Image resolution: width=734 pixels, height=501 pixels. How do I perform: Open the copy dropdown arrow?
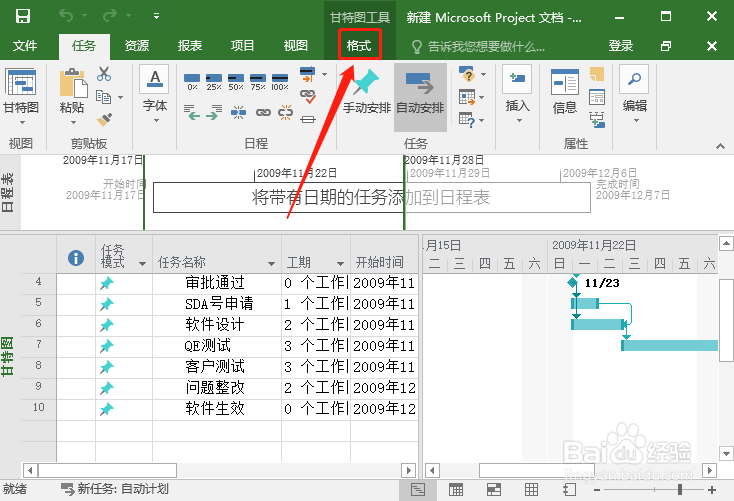pos(120,97)
